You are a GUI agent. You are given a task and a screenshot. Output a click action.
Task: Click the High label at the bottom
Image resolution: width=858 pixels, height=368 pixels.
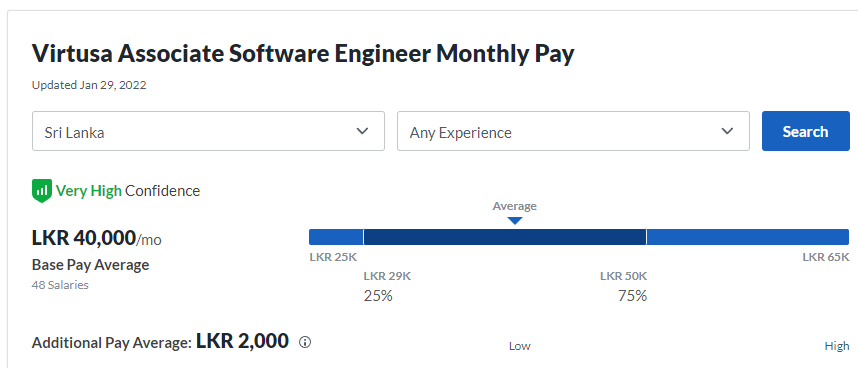[x=837, y=346]
